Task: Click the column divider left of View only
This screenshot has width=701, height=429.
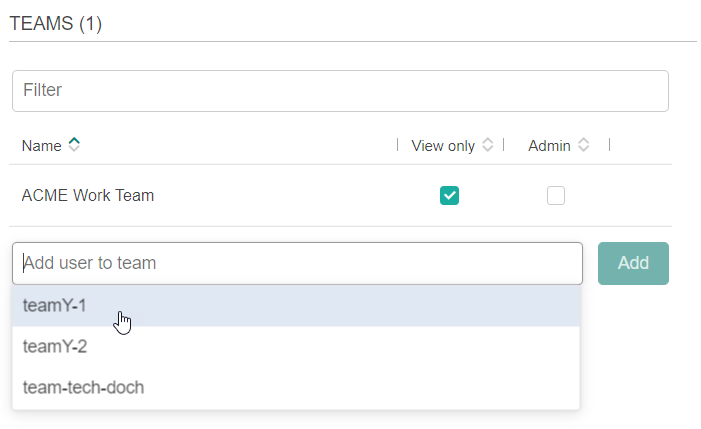Action: pos(398,145)
